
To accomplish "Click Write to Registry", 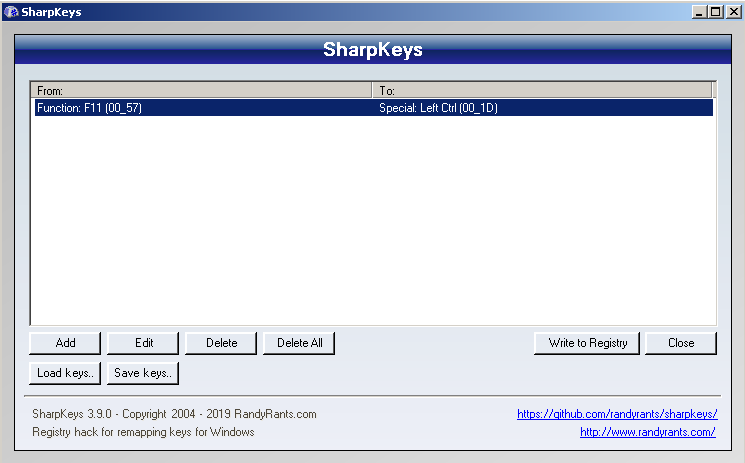I will [587, 343].
